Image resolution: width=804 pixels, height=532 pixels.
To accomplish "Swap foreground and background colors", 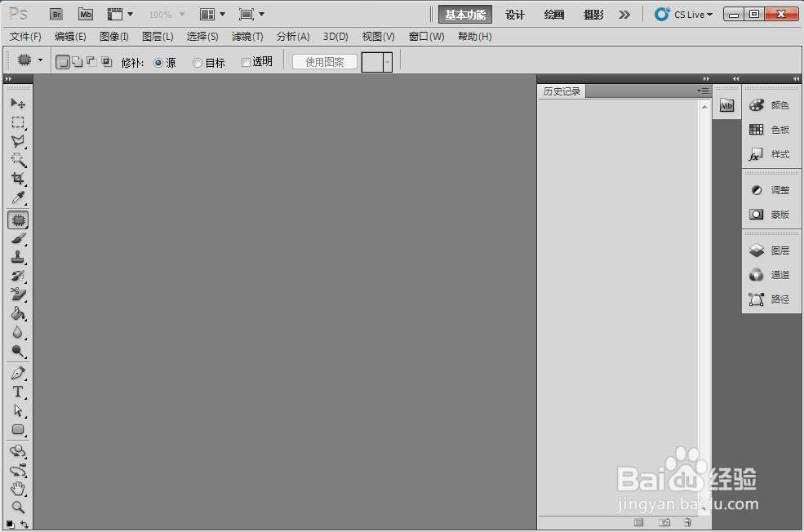I will point(24,525).
